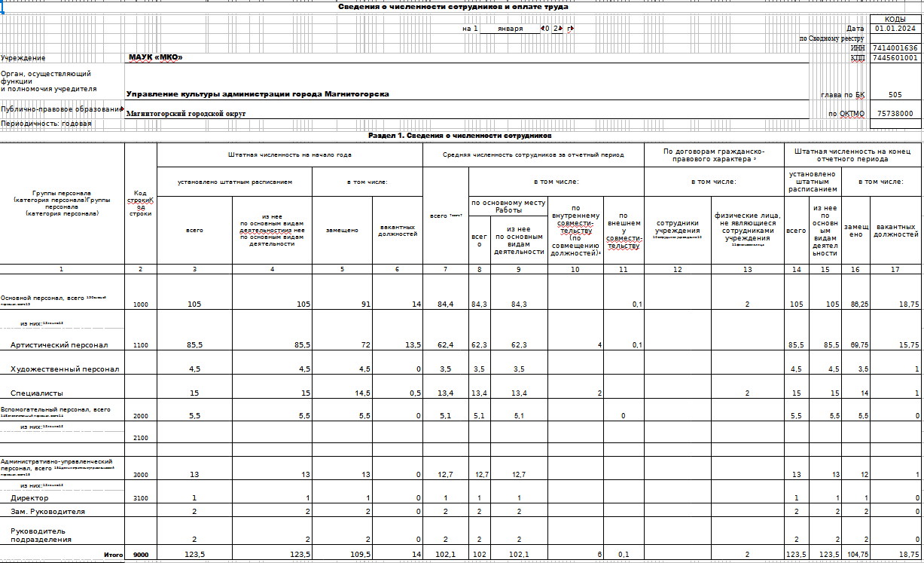The width and height of the screenshot is (924, 563).
Task: Click the 'Специалисты' row label
Action: pos(37,393)
